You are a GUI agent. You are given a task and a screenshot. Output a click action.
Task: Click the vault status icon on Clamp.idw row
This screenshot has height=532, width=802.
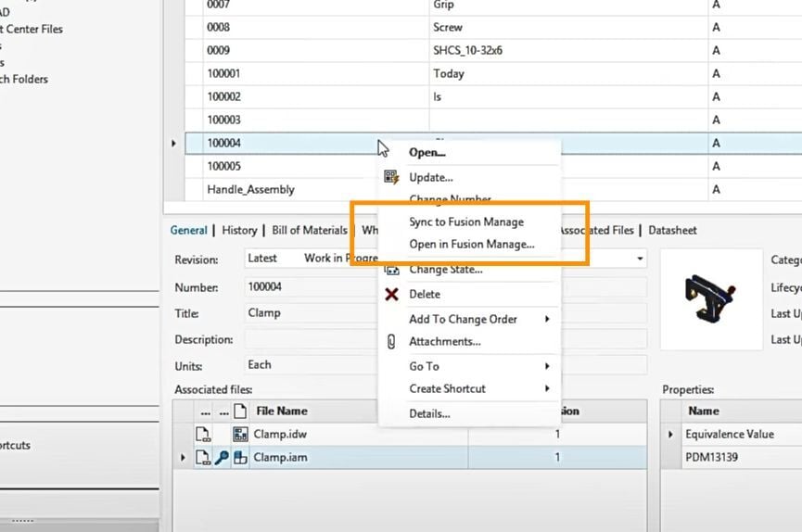click(203, 435)
